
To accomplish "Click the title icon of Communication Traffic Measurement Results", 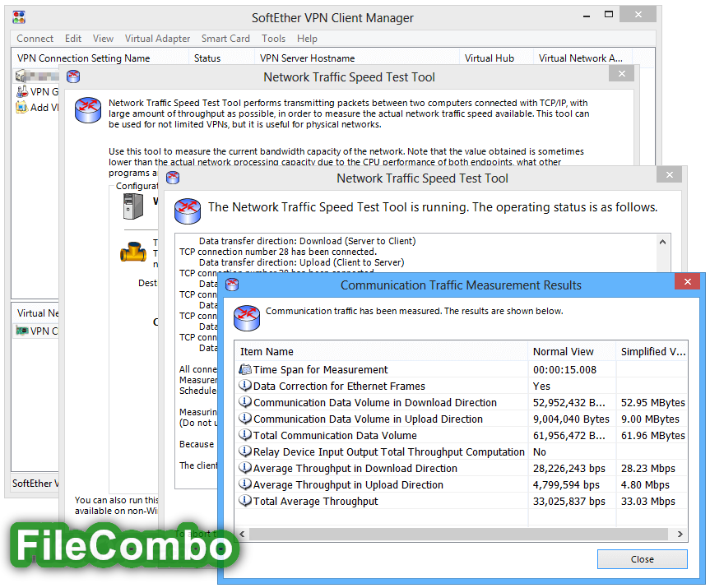I will [x=232, y=285].
